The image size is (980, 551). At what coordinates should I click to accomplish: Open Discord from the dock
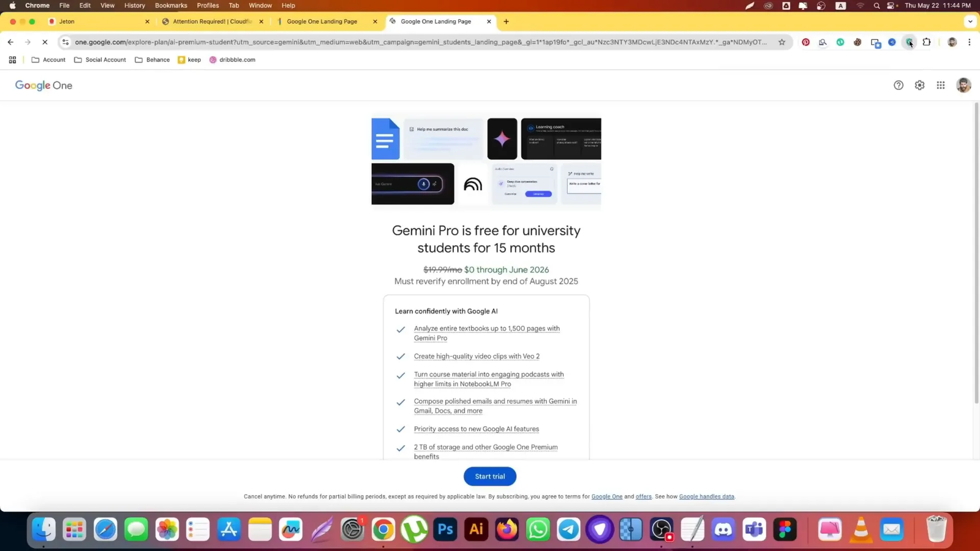tap(723, 530)
